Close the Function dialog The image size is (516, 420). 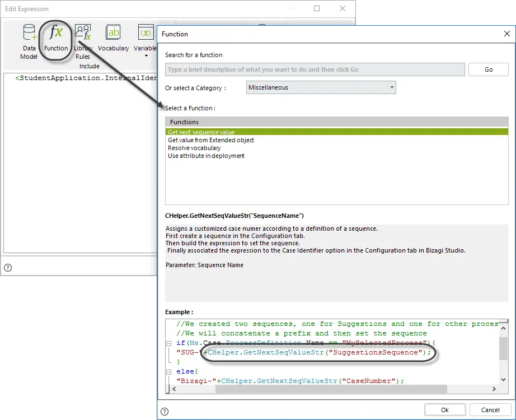[x=507, y=34]
